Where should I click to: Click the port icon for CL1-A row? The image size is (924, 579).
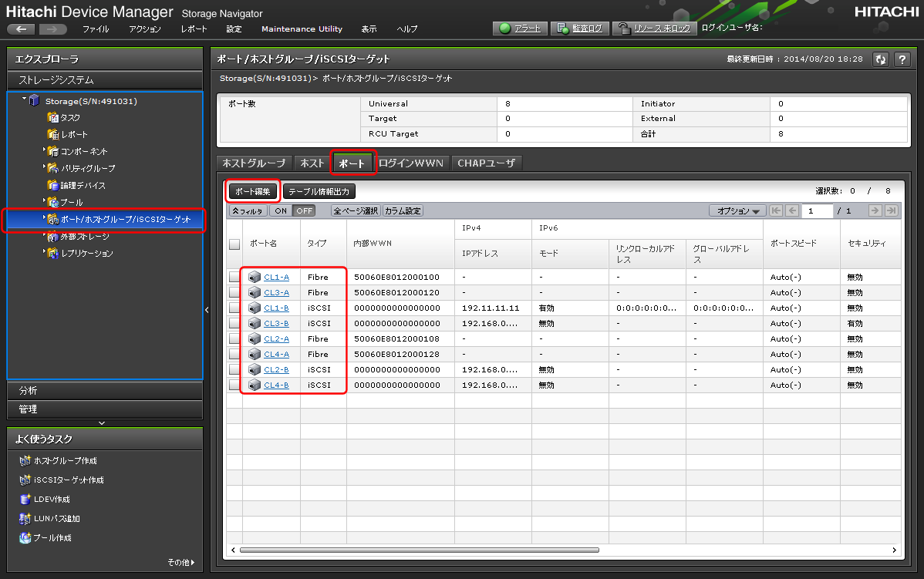point(255,277)
